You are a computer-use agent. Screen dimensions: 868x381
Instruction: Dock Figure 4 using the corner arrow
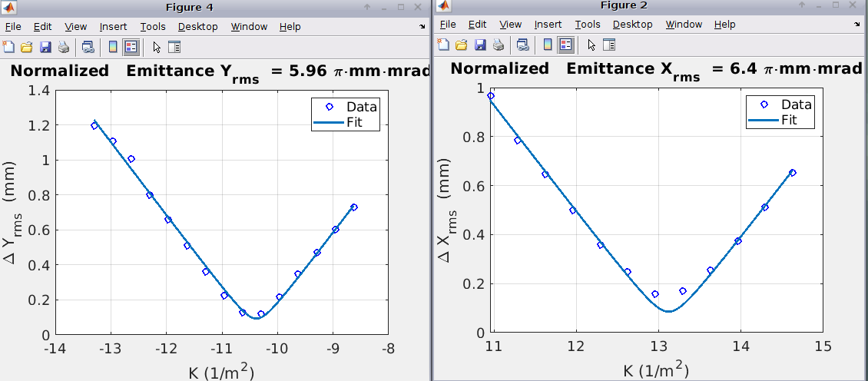tap(422, 26)
